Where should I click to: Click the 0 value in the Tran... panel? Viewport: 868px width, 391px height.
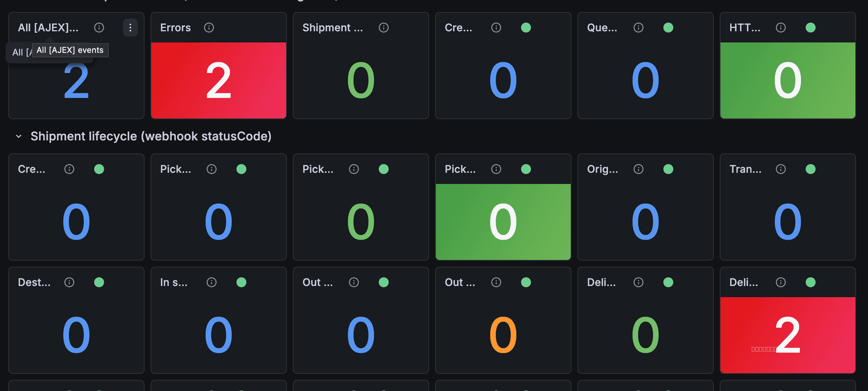788,222
